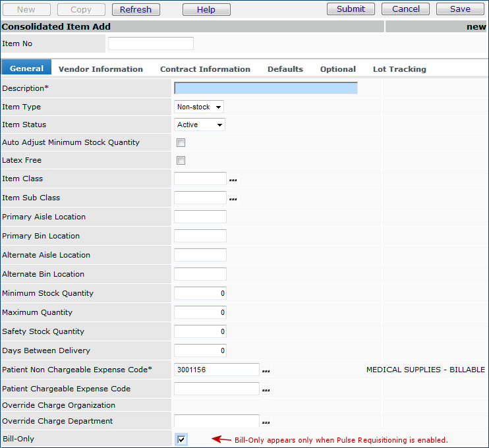This screenshot has height=448, width=489.
Task: Switch to Vendor Information tab
Action: (100, 69)
